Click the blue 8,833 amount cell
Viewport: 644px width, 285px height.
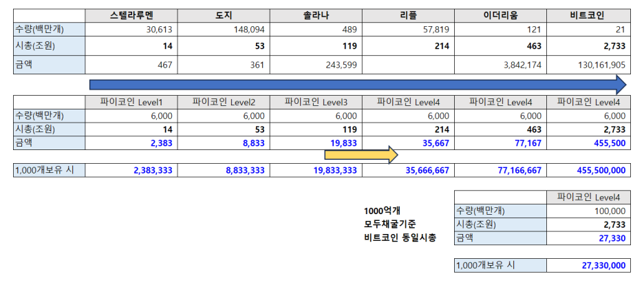click(224, 143)
